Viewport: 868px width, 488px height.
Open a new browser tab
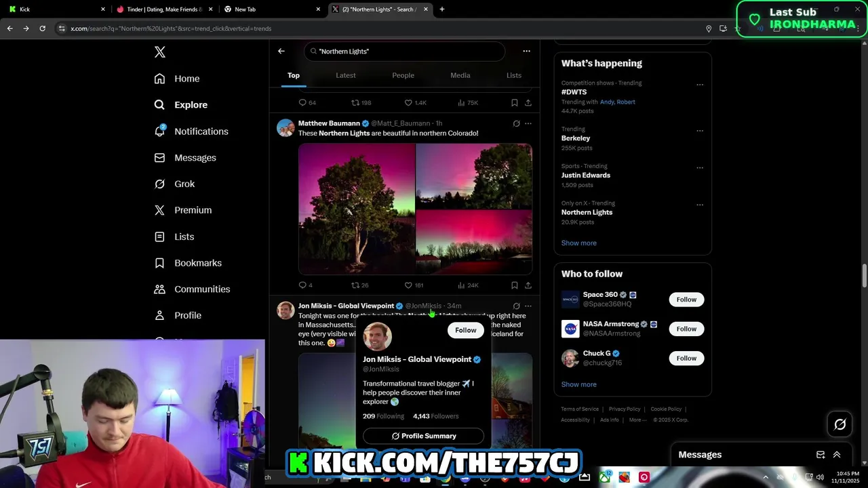point(442,9)
